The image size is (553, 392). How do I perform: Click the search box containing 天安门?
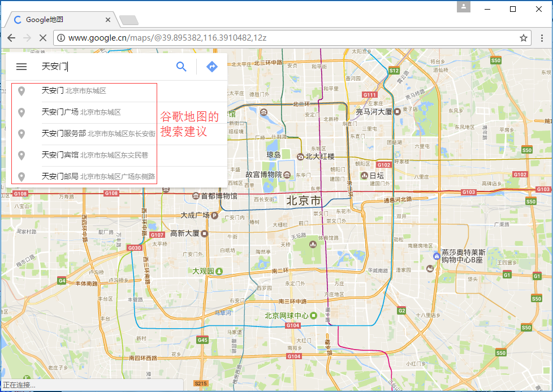(x=106, y=66)
